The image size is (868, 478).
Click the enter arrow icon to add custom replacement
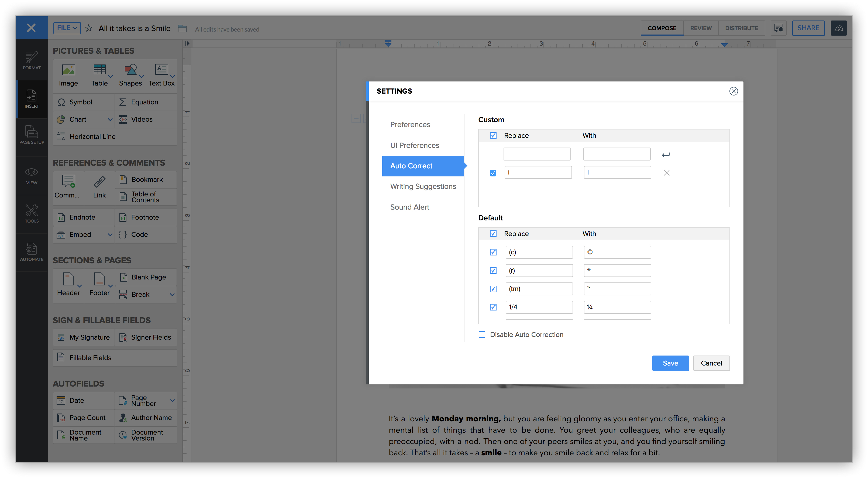tap(666, 155)
